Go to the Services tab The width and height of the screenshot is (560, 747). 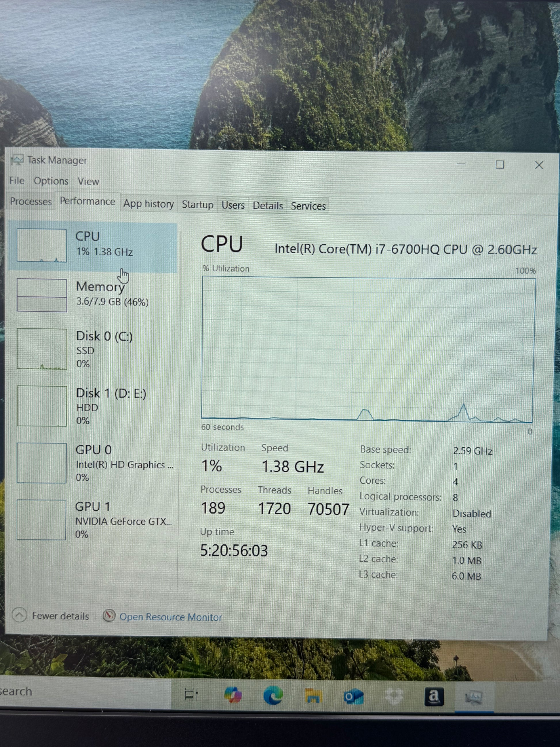tap(308, 206)
